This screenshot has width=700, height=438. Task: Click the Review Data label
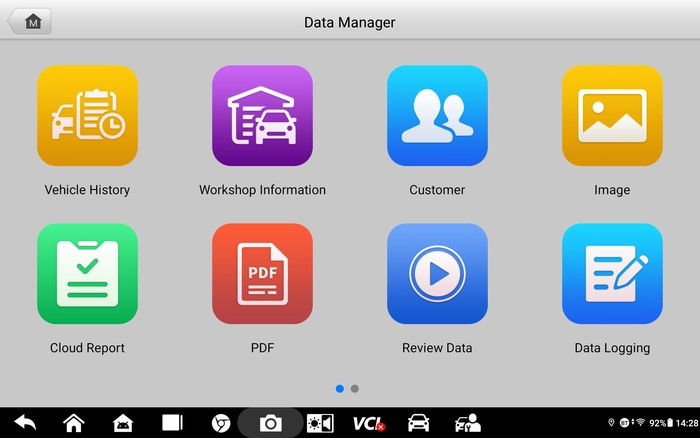(x=438, y=348)
